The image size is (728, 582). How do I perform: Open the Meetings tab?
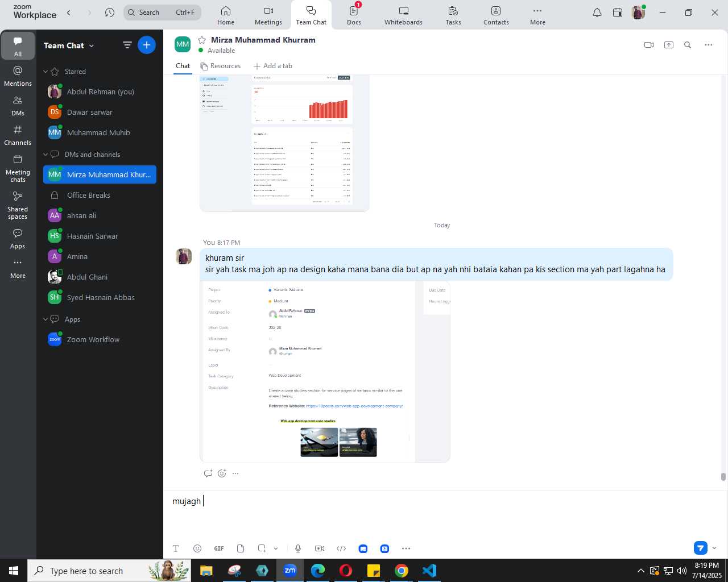click(x=268, y=15)
